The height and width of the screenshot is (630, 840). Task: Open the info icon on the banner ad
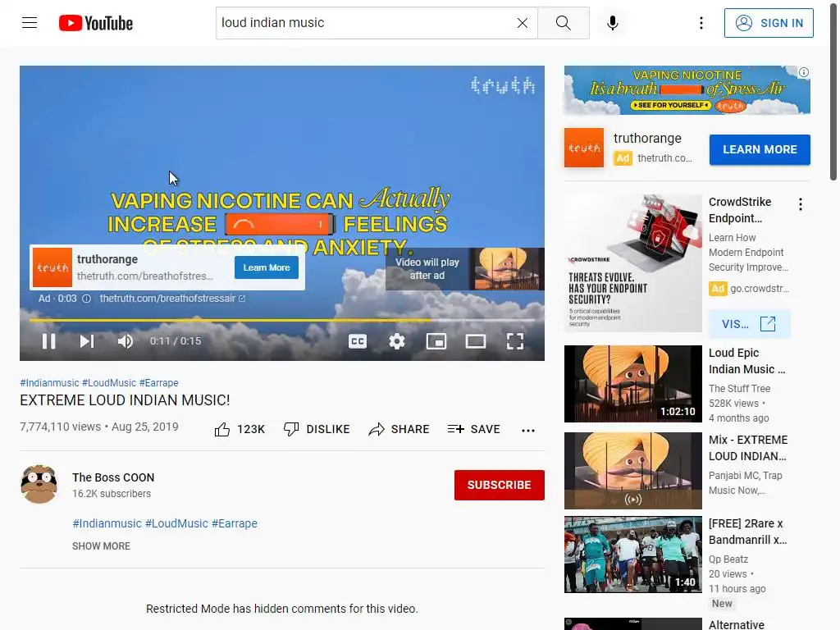[x=804, y=72]
